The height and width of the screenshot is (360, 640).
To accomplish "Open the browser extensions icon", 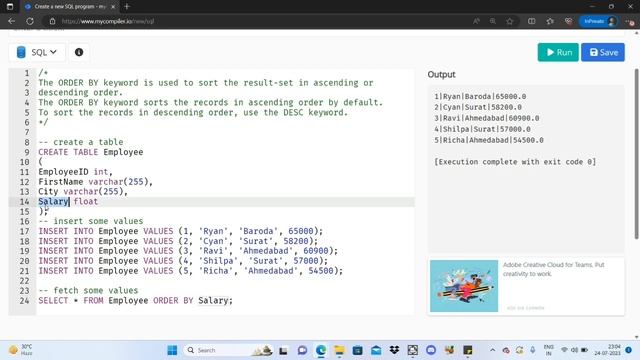I will (550, 21).
